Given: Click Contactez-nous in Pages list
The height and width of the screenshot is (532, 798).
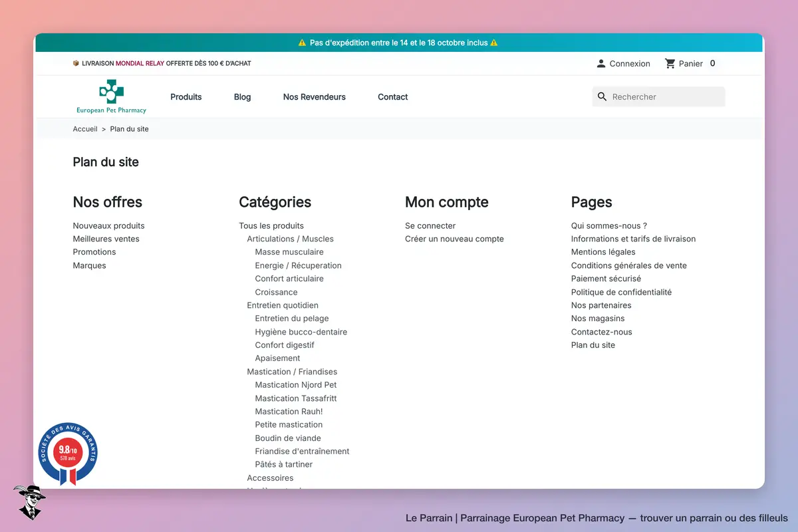Looking at the screenshot, I should pos(602,332).
